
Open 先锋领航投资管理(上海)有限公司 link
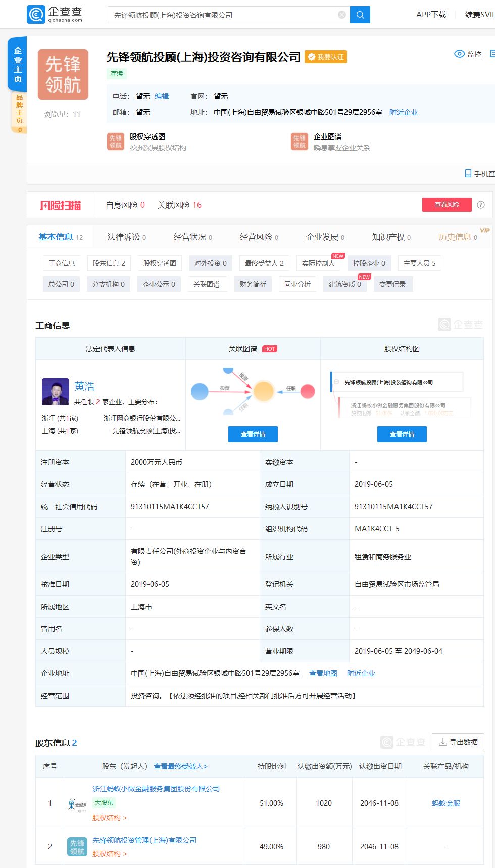(x=144, y=840)
